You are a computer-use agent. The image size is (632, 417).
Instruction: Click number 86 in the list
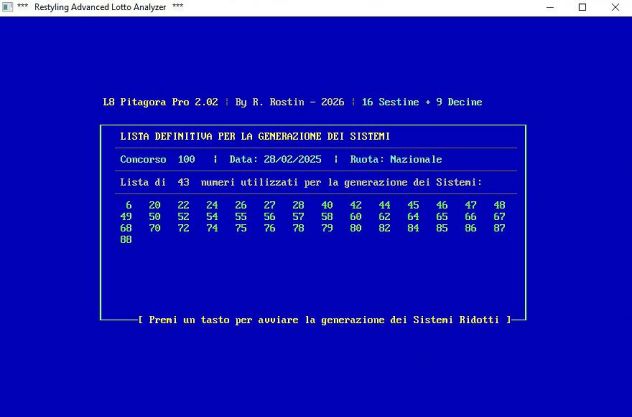[x=471, y=228]
